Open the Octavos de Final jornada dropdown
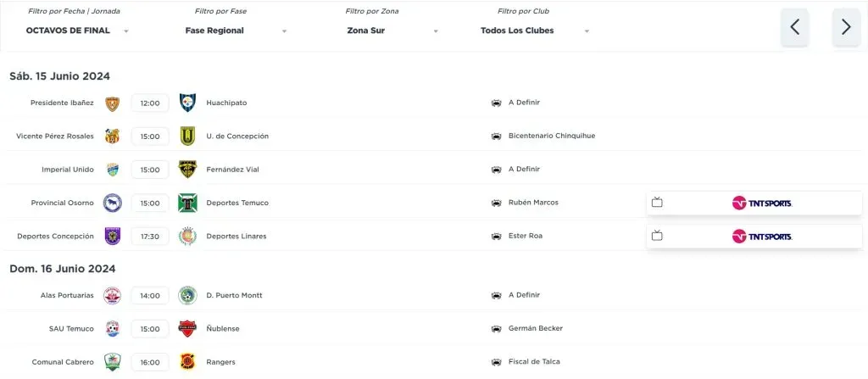The image size is (868, 379). click(78, 31)
